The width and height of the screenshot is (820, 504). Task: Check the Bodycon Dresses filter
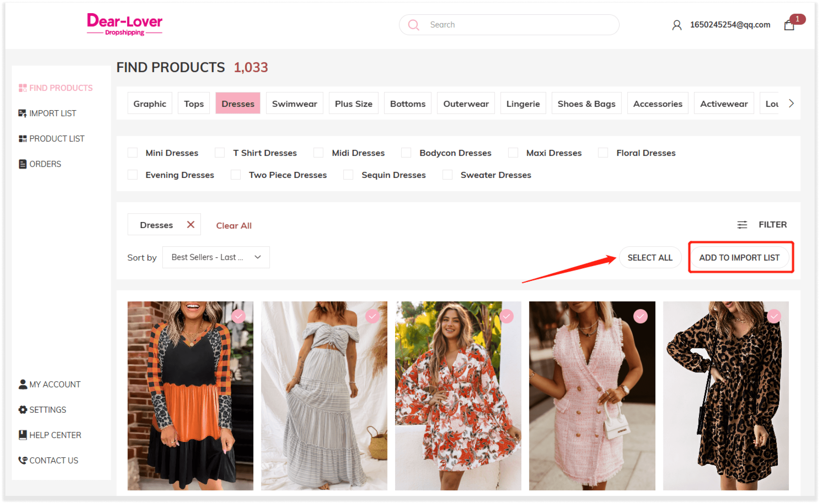(406, 153)
